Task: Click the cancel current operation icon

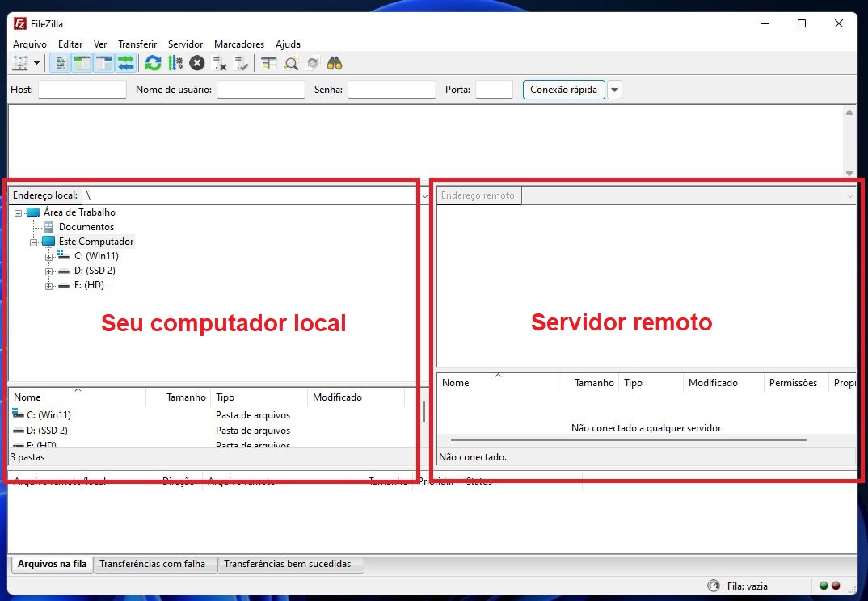Action: [197, 63]
